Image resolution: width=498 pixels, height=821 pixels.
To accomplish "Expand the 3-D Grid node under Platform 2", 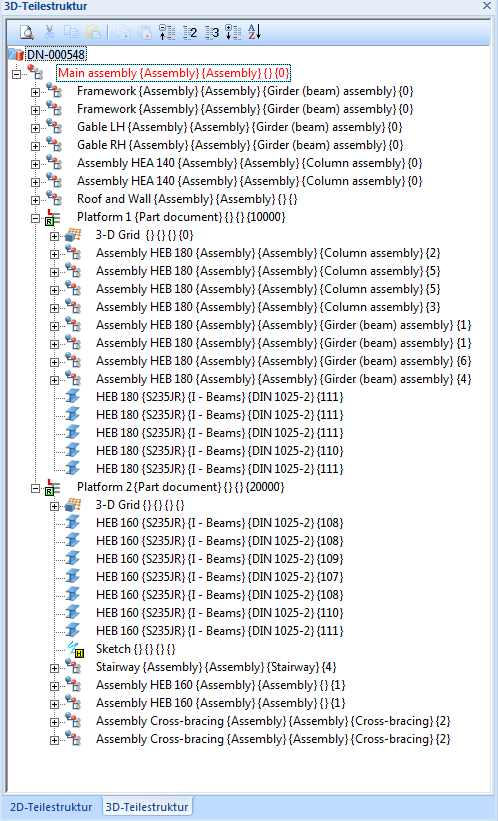I will (54, 506).
